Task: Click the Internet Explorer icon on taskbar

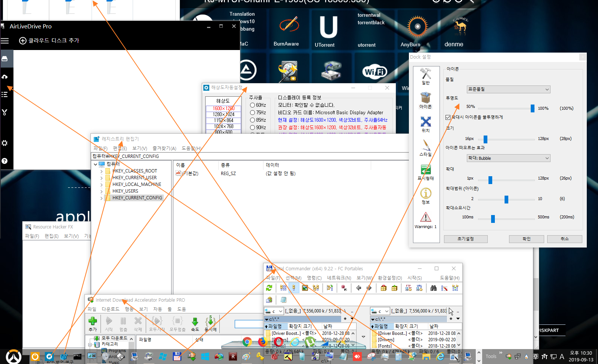Action: (x=440, y=357)
